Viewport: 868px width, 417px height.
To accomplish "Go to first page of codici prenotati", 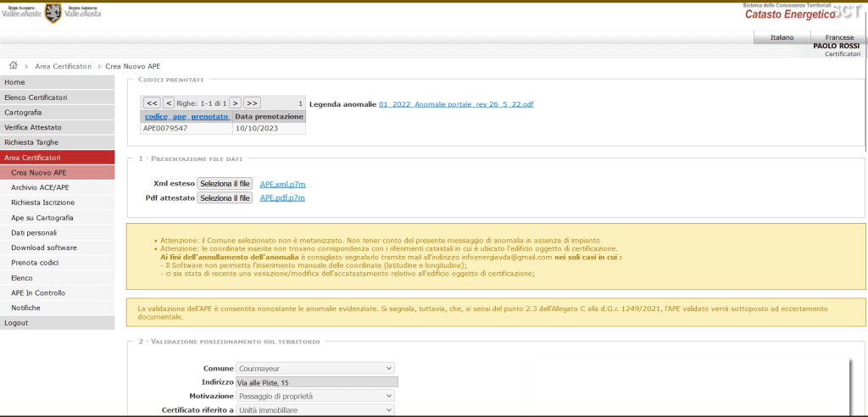I will click(x=153, y=103).
